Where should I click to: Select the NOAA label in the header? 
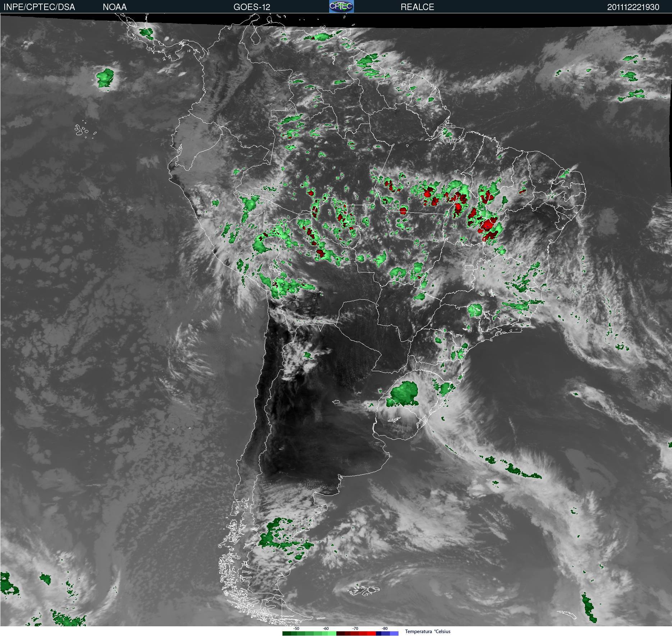115,7
